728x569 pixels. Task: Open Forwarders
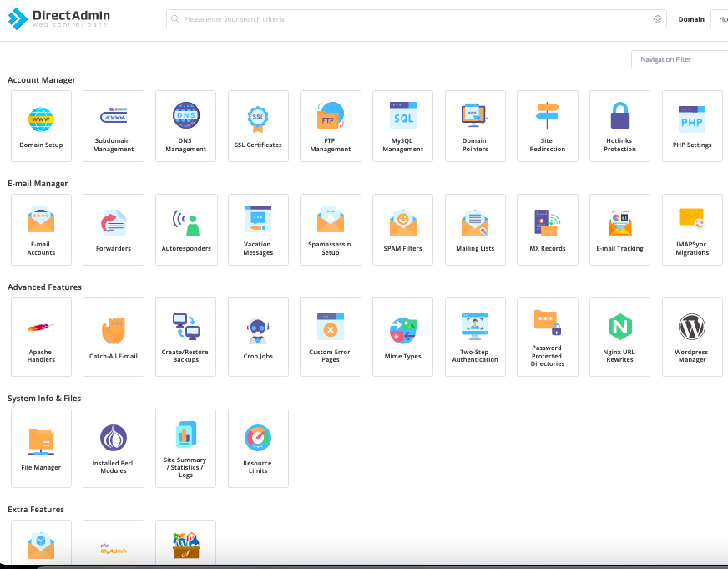click(x=114, y=230)
